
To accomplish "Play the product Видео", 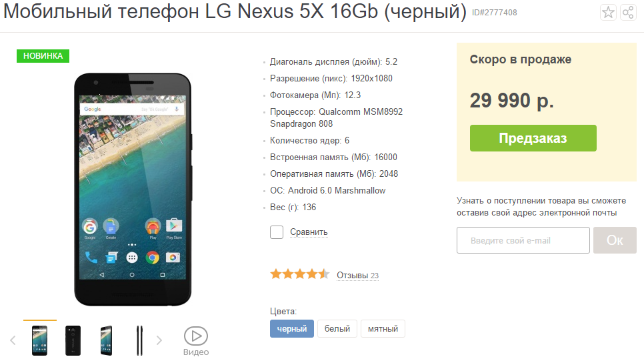I will (x=196, y=341).
